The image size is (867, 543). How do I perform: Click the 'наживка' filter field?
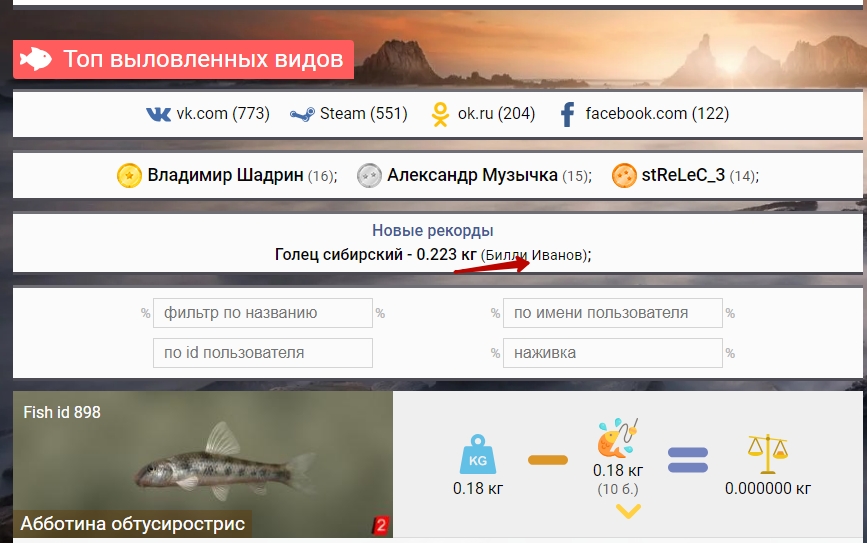click(612, 353)
